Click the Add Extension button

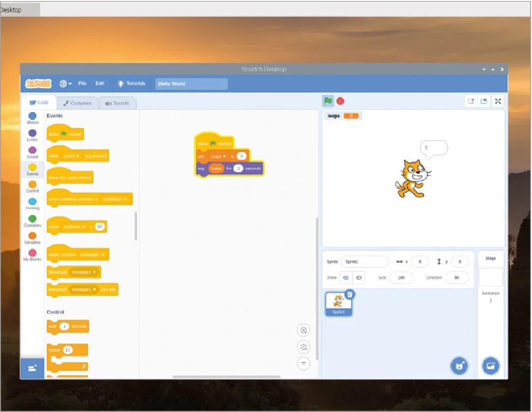coord(32,368)
